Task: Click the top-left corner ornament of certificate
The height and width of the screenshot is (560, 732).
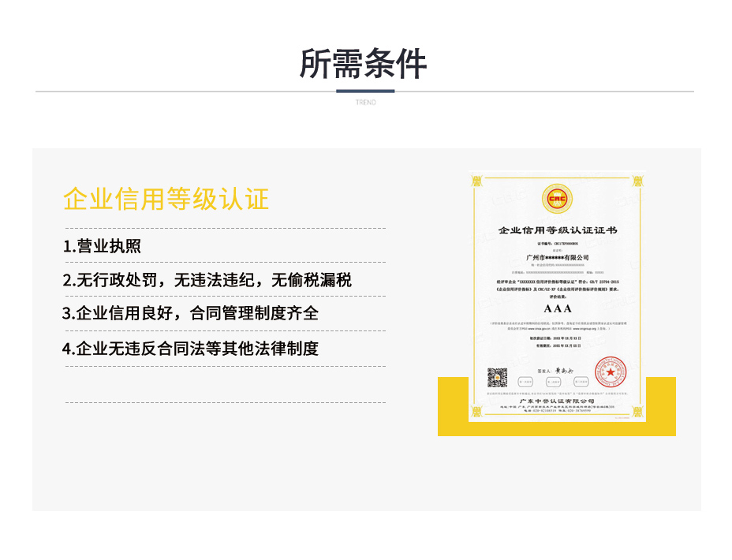Action: pos(477,181)
